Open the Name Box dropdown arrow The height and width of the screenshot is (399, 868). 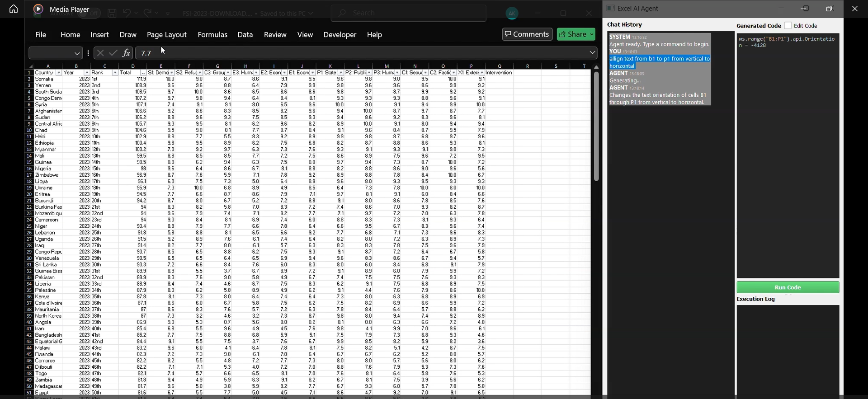[77, 53]
